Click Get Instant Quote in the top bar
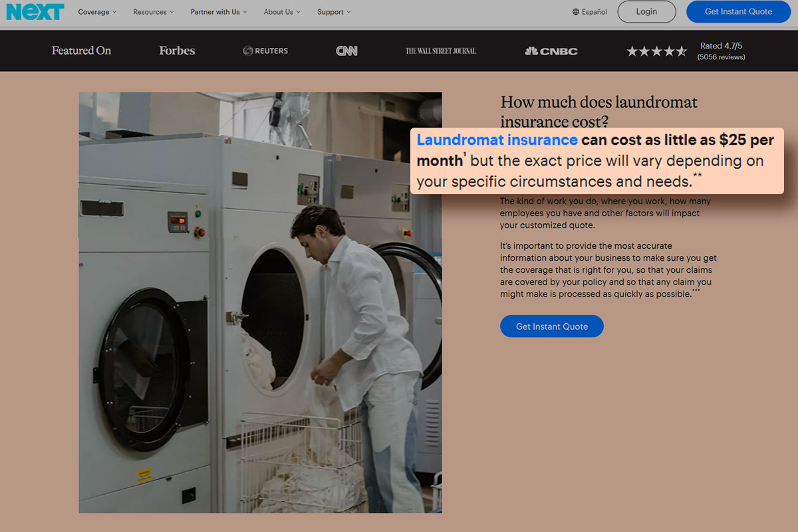 738,11
